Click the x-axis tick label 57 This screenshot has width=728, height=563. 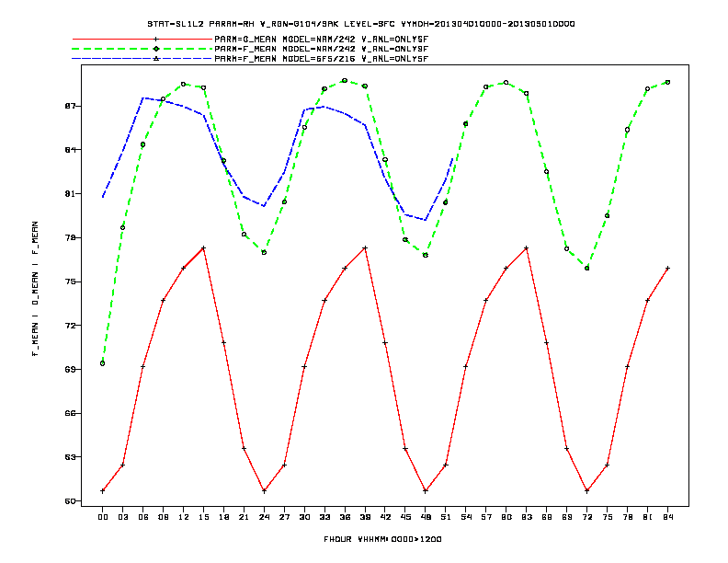486,517
